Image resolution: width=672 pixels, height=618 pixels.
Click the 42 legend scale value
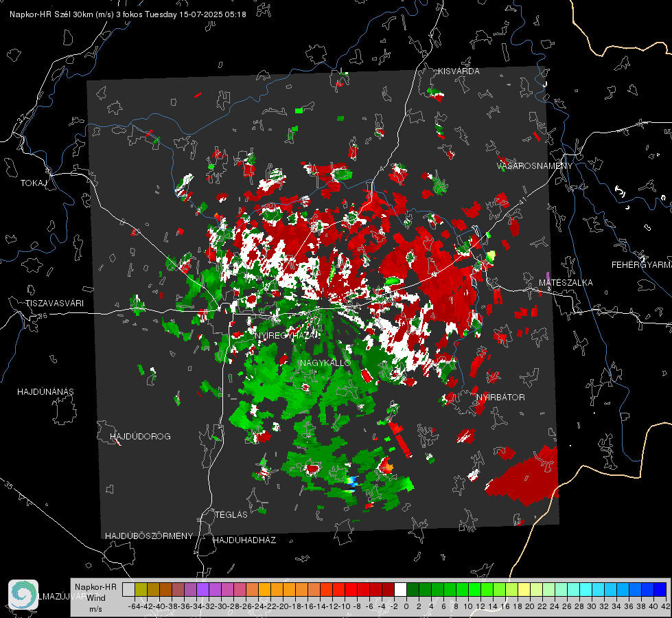665,606
